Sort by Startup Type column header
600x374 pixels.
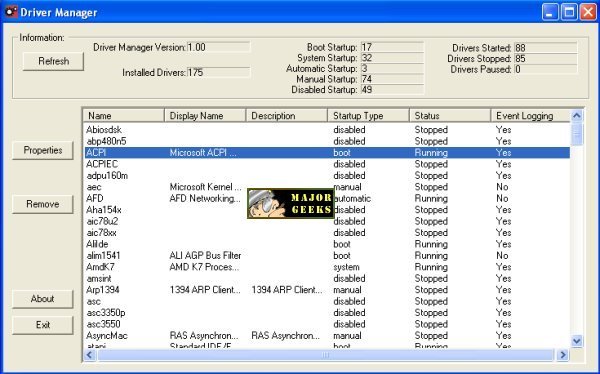pos(368,116)
